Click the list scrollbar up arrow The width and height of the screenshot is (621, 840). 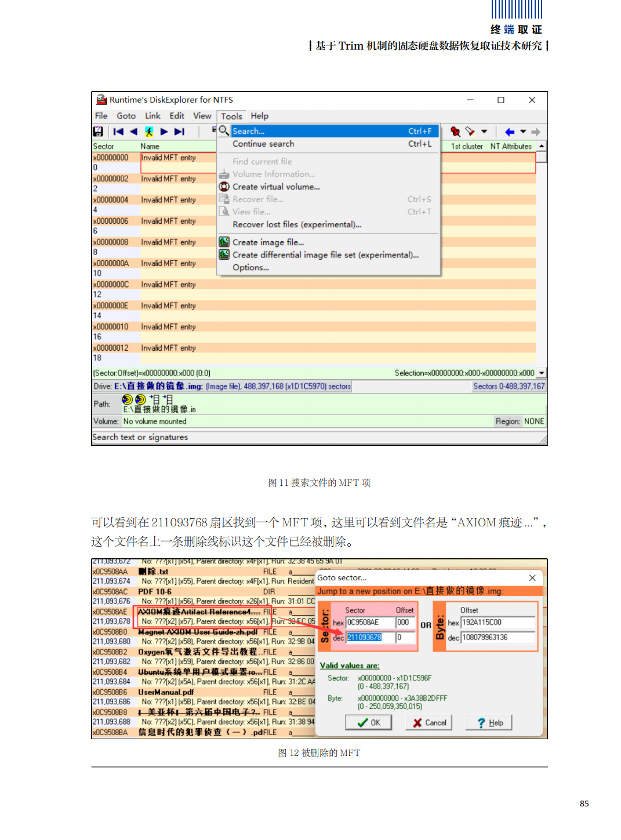[542, 146]
